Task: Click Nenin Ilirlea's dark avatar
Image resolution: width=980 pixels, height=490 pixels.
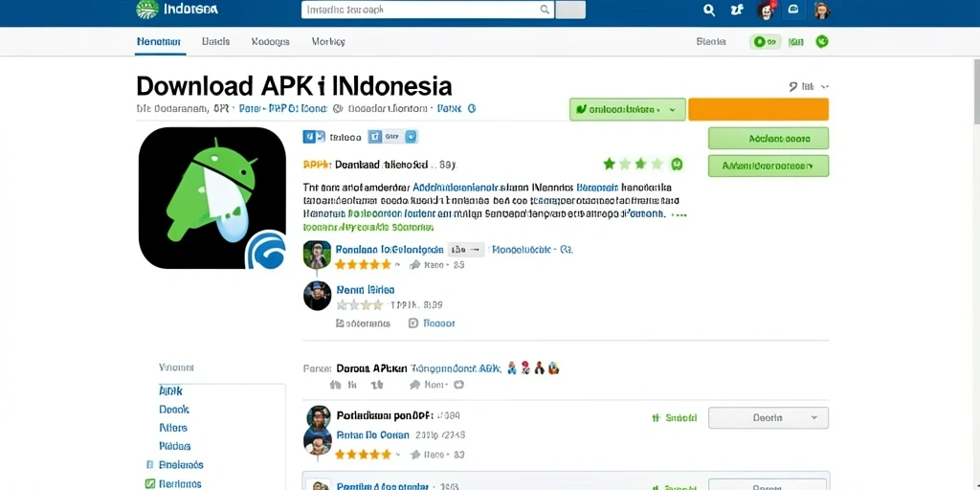Action: (x=317, y=296)
